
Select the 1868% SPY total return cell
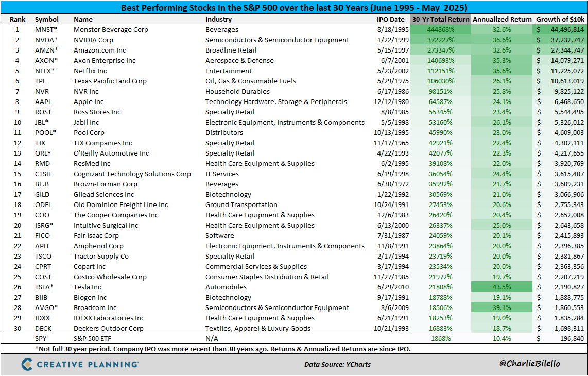(x=441, y=338)
